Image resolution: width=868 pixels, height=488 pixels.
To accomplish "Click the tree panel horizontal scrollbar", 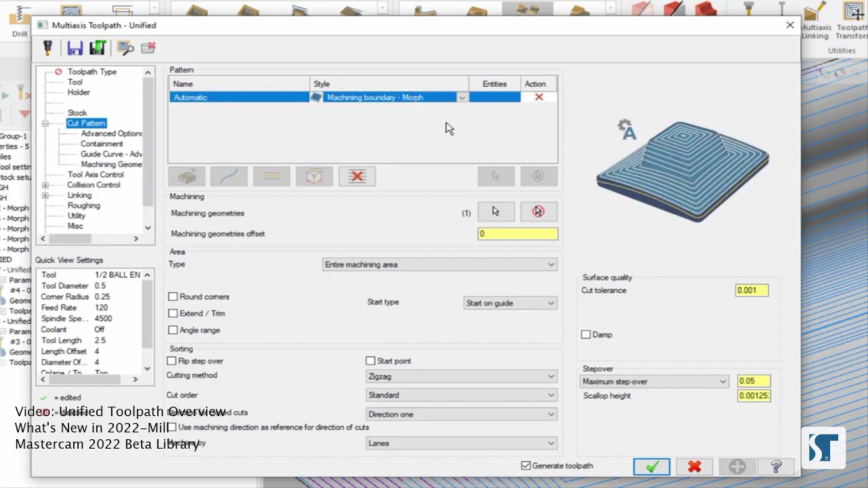I will click(x=89, y=239).
